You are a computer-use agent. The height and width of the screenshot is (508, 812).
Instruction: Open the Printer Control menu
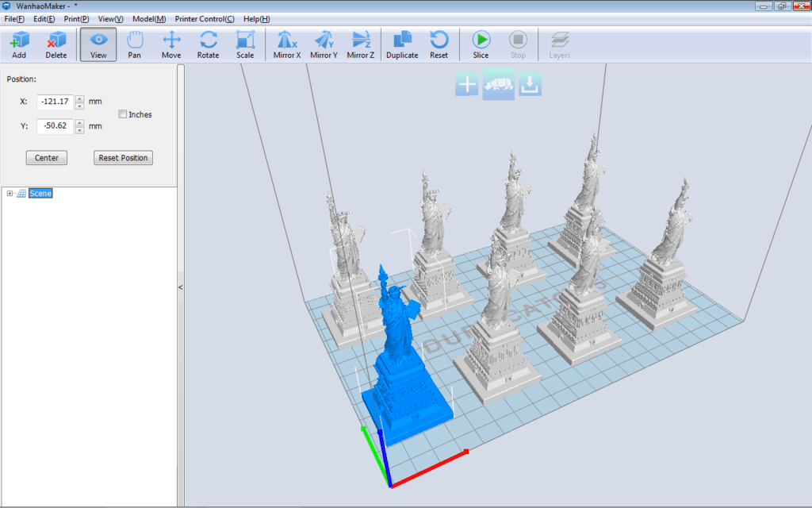[x=205, y=19]
